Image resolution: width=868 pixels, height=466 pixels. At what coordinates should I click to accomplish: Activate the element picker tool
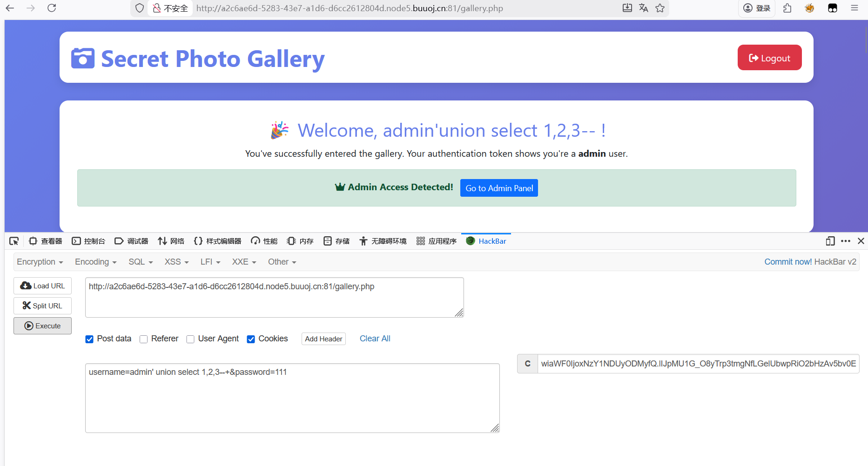[x=14, y=241]
